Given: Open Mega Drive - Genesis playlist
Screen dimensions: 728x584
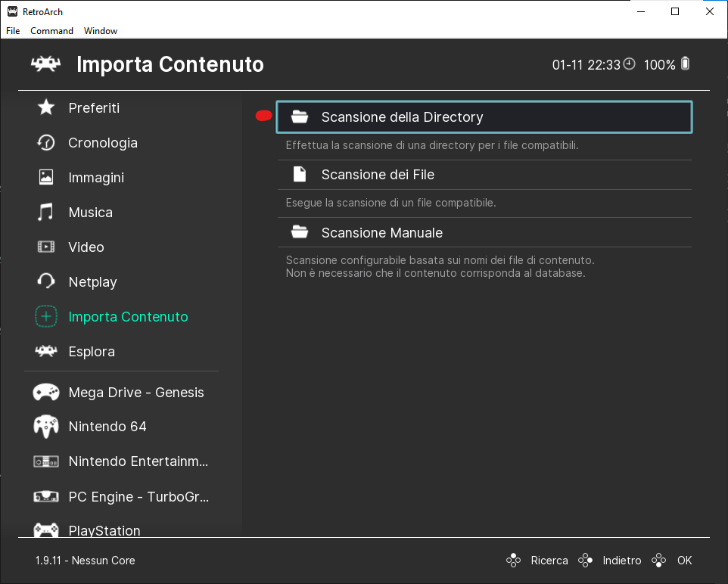Looking at the screenshot, I should 136,393.
